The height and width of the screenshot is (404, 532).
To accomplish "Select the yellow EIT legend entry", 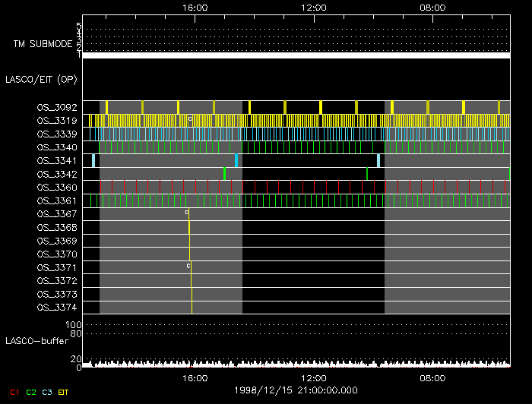I will (x=64, y=391).
